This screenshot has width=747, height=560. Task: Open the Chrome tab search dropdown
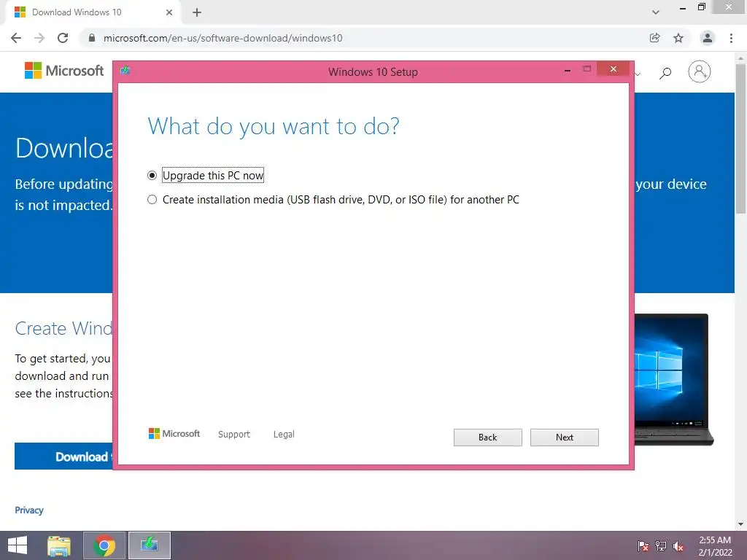click(656, 12)
